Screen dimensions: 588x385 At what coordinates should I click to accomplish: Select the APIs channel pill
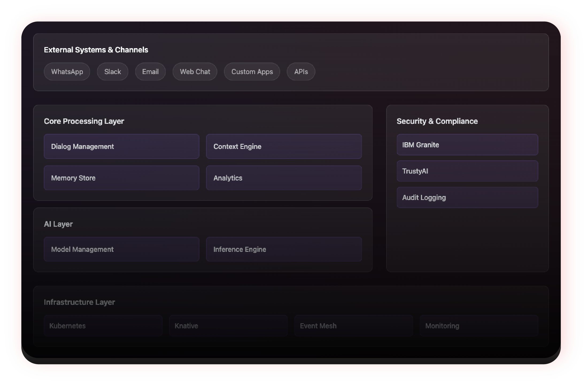(x=301, y=72)
